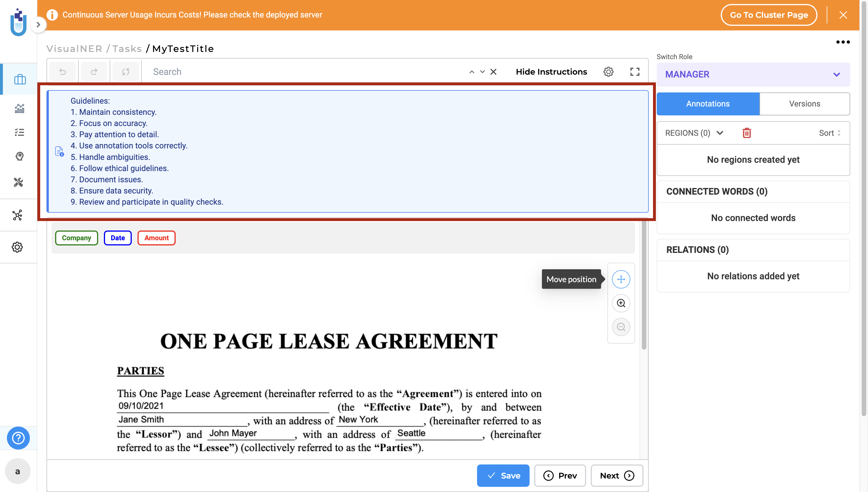Viewport: 868px width, 492px height.
Task: Go to previous search result arrow
Action: coord(472,72)
